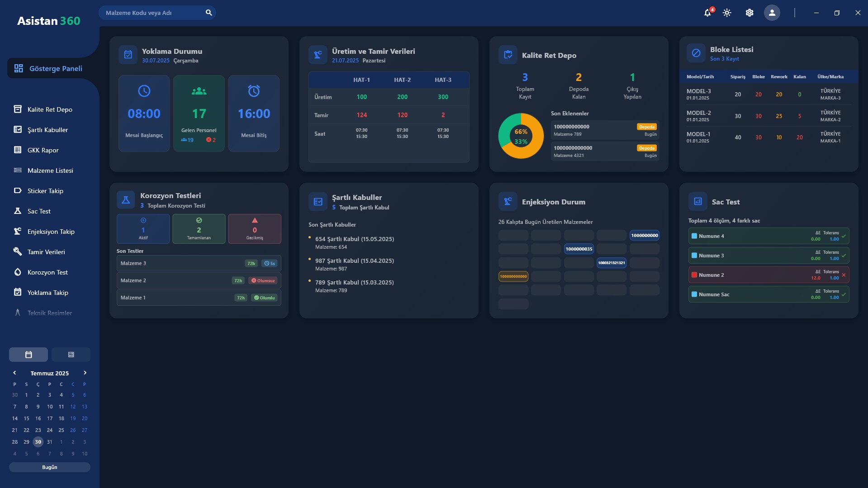The image size is (868, 488).
Task: Click the Kalite Ret Depo donut chart
Action: coord(521,136)
